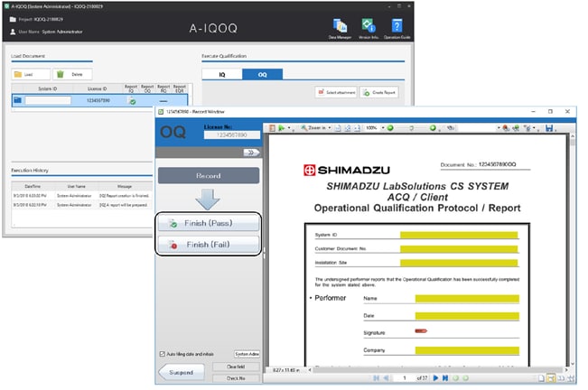Select single page layout icon

(541, 378)
